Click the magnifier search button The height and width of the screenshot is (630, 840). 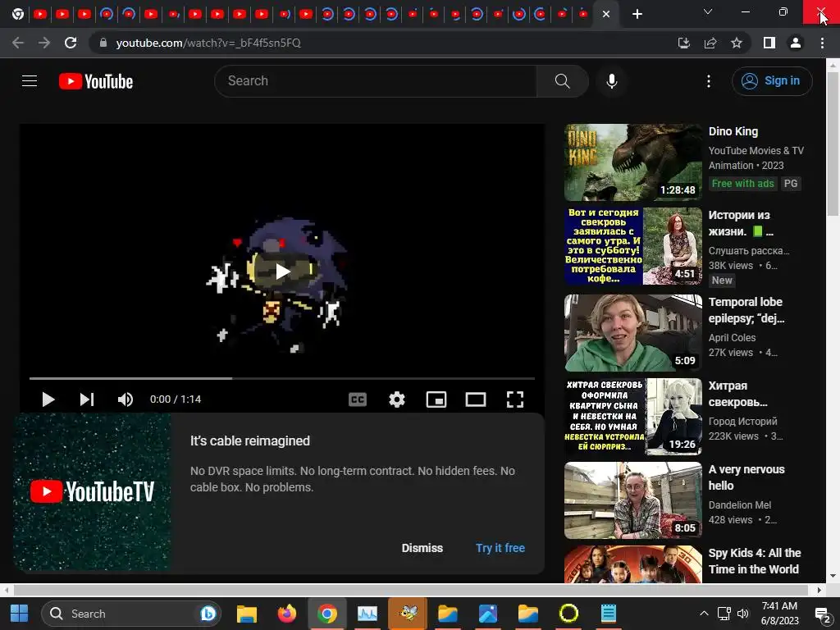pos(562,81)
